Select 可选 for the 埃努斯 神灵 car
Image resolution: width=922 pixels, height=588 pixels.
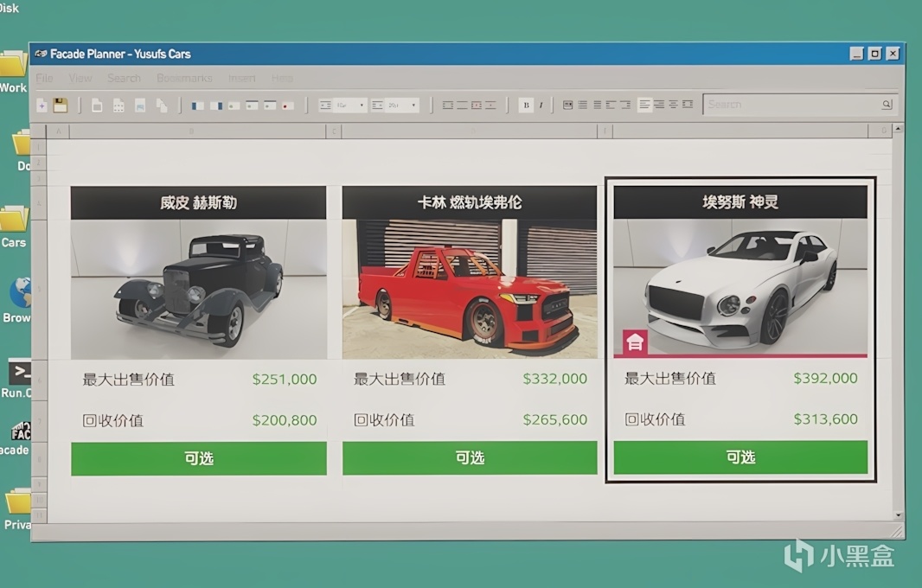(740, 458)
